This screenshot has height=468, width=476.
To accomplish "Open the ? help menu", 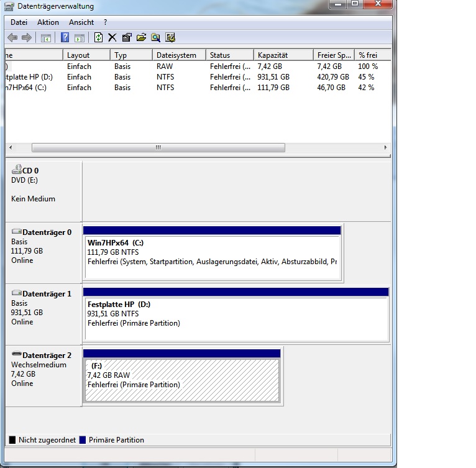I will click(x=106, y=22).
